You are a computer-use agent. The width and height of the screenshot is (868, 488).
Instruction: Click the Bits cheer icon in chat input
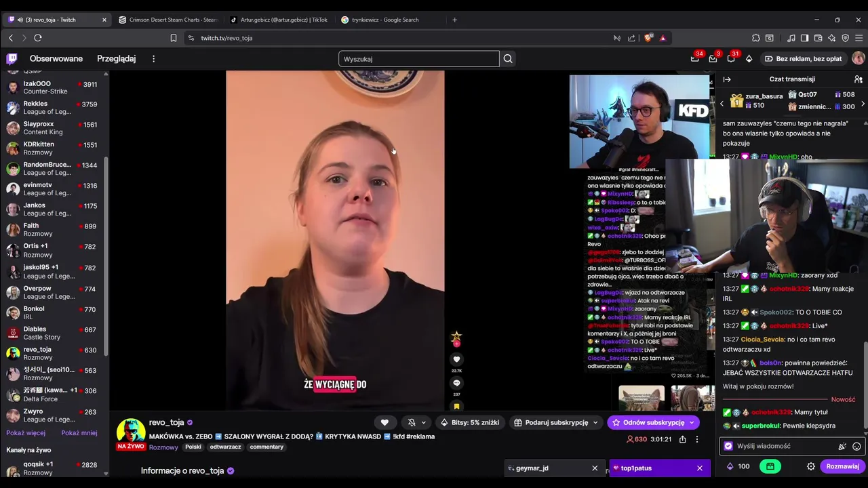pyautogui.click(x=842, y=446)
